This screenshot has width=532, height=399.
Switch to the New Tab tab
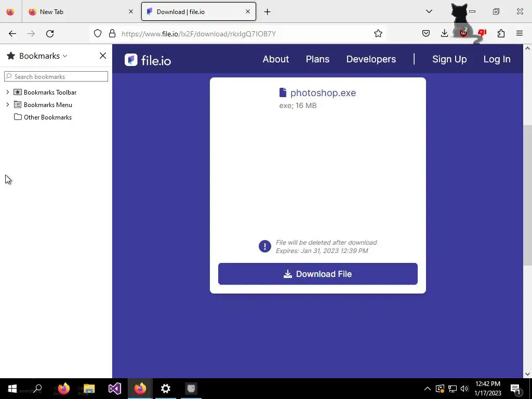[x=81, y=11]
